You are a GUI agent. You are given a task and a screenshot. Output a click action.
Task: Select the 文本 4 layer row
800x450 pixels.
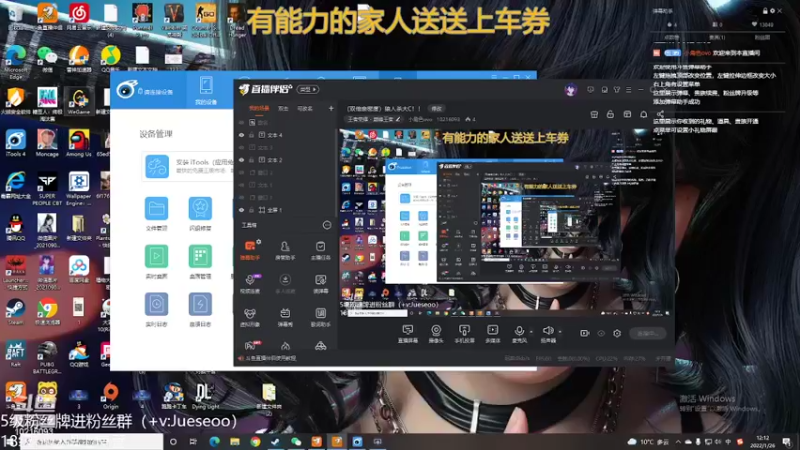tap(286, 135)
